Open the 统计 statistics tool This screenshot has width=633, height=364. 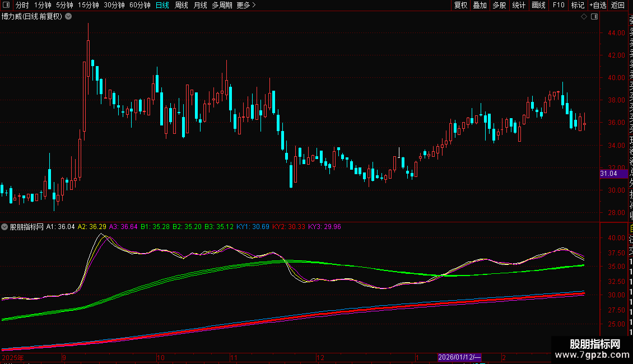[x=519, y=5]
